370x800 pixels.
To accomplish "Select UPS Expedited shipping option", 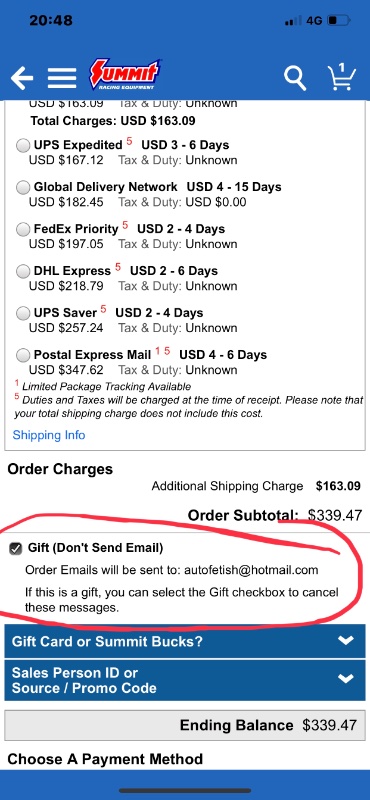I will tap(23, 146).
